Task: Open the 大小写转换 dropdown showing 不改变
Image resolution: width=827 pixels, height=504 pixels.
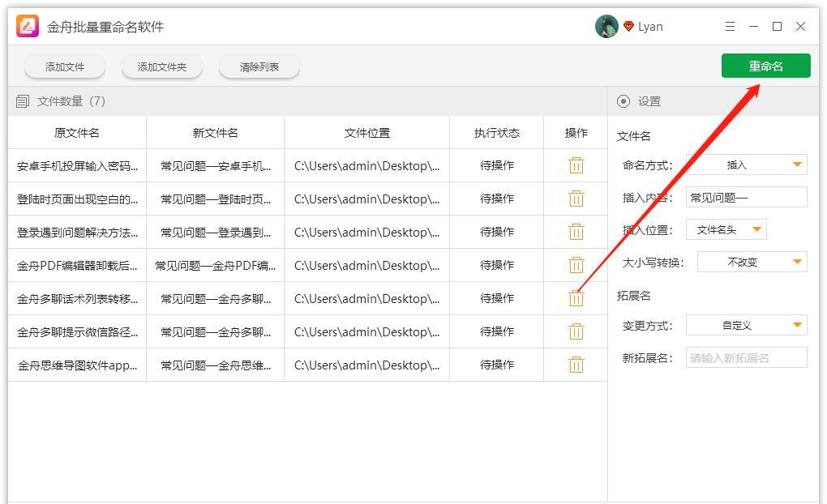Action: point(752,262)
